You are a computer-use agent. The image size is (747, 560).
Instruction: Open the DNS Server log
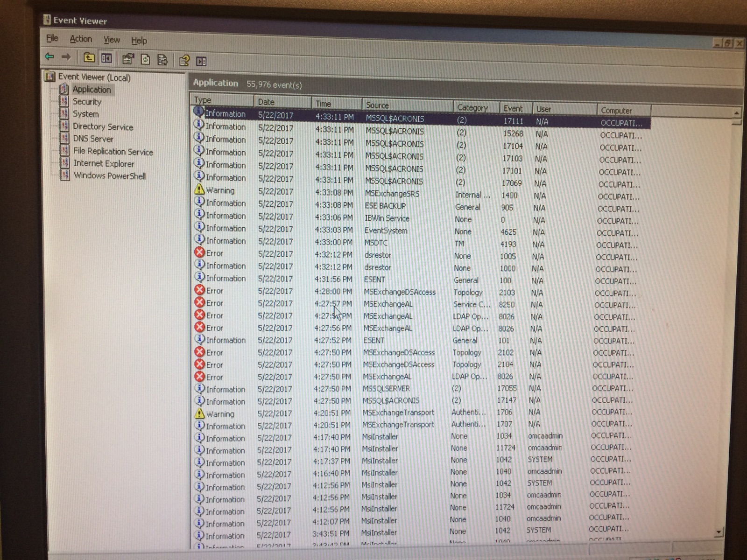coord(93,139)
